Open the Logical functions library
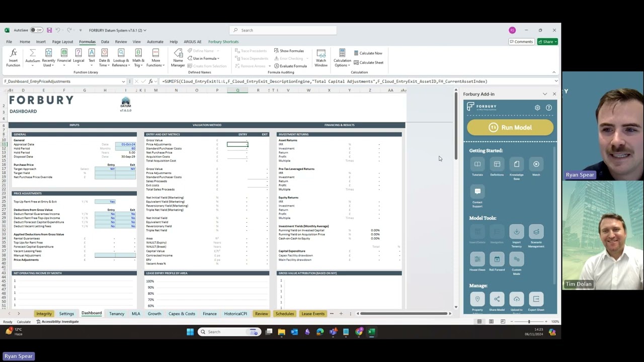644x362 pixels. click(78, 58)
